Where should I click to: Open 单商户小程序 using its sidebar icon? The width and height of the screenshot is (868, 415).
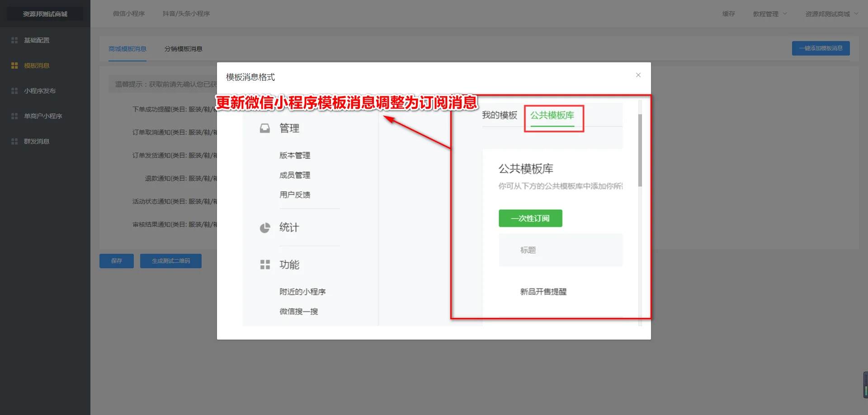(14, 116)
